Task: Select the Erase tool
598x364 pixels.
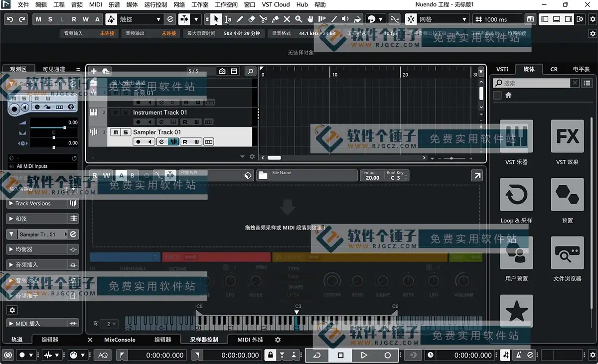Action: (x=251, y=19)
